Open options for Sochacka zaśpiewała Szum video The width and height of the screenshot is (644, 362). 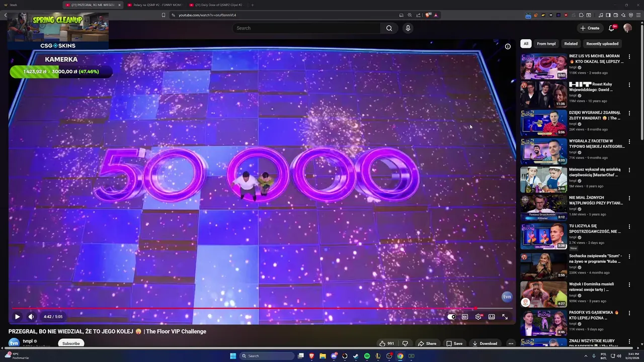point(629,256)
